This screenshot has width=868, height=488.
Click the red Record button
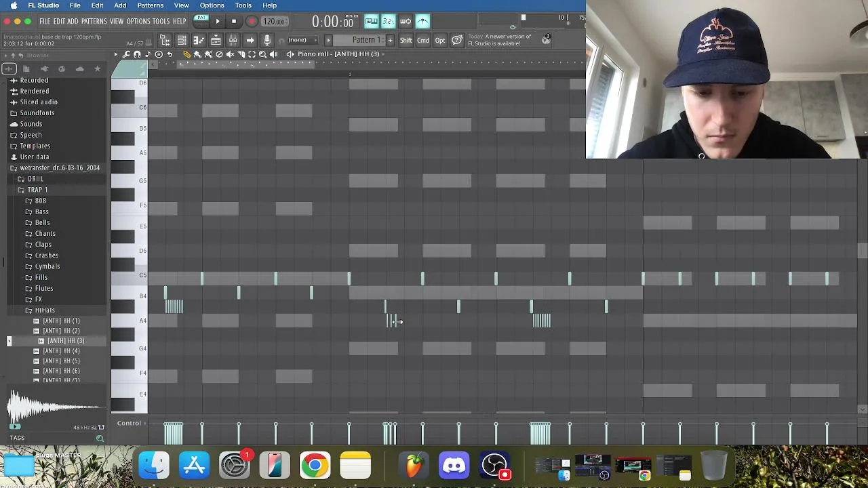click(252, 22)
